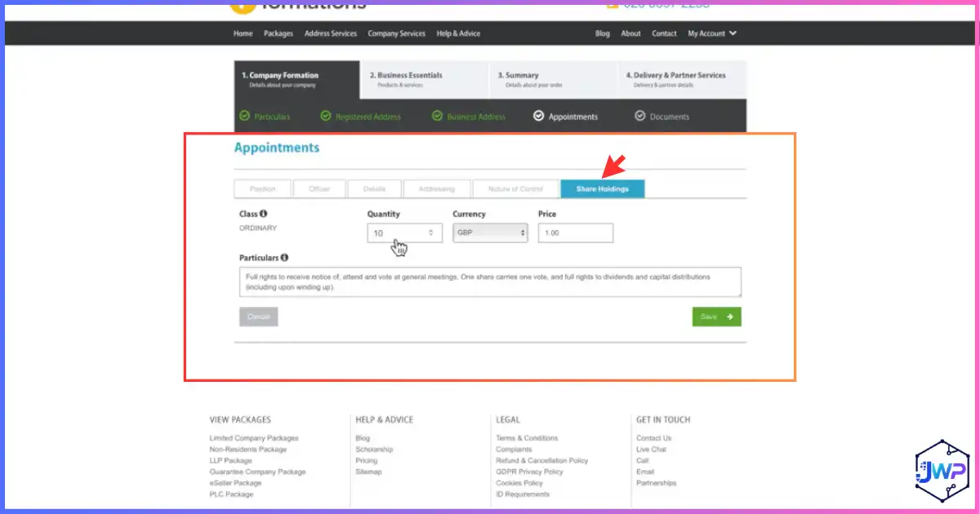The image size is (980, 514).
Task: Open the LLP Package link
Action: 231,461
